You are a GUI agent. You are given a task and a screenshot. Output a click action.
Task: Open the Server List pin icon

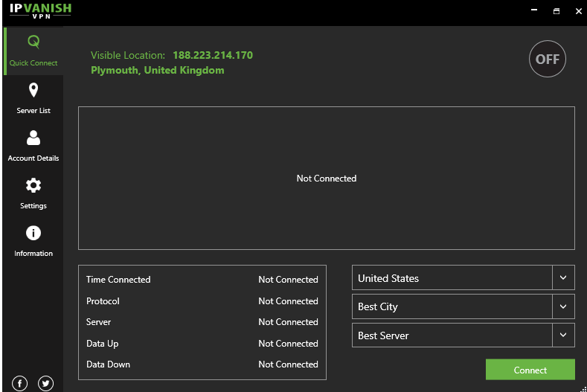[x=33, y=90]
